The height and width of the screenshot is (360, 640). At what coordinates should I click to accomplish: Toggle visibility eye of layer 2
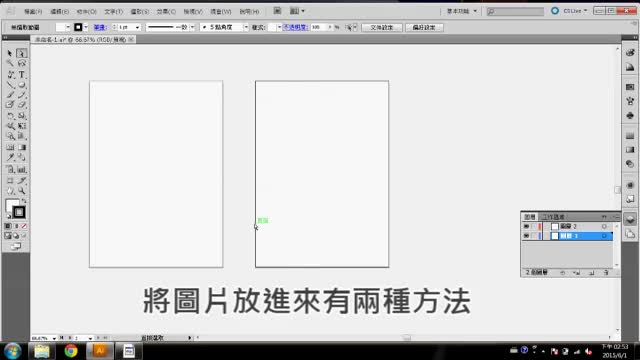pos(527,226)
